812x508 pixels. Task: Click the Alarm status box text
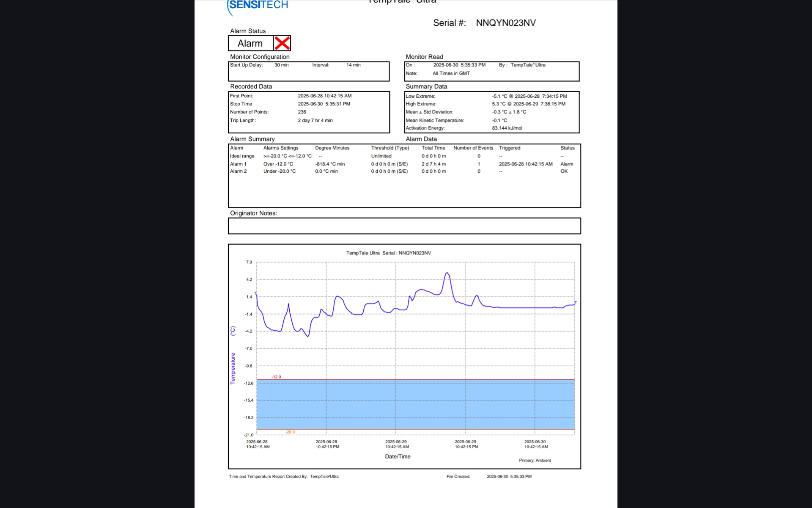[x=250, y=43]
